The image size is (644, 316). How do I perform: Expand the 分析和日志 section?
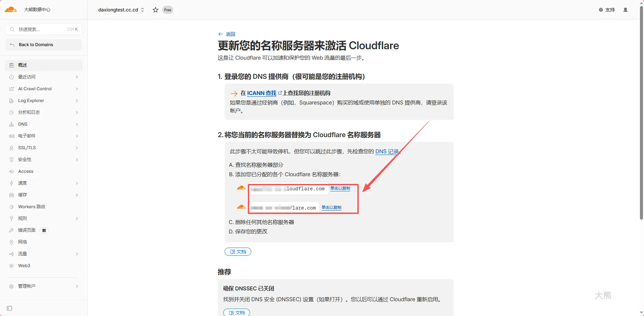(76, 112)
